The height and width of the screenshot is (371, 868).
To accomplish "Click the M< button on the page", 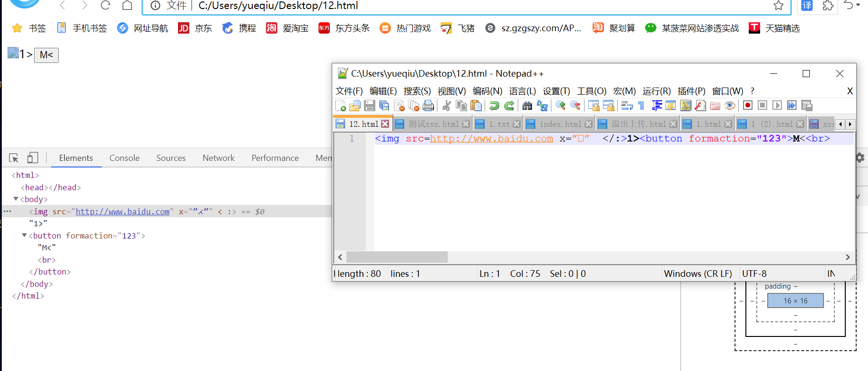I will point(46,55).
